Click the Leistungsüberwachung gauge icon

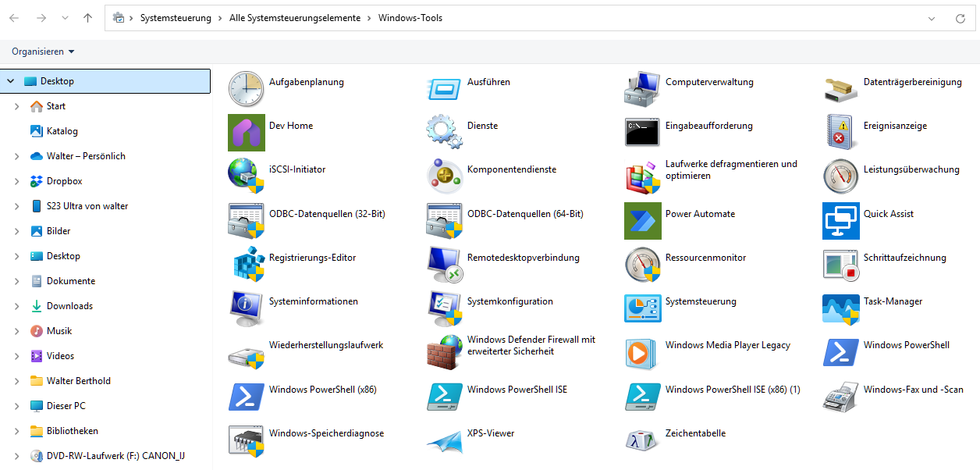[841, 176]
